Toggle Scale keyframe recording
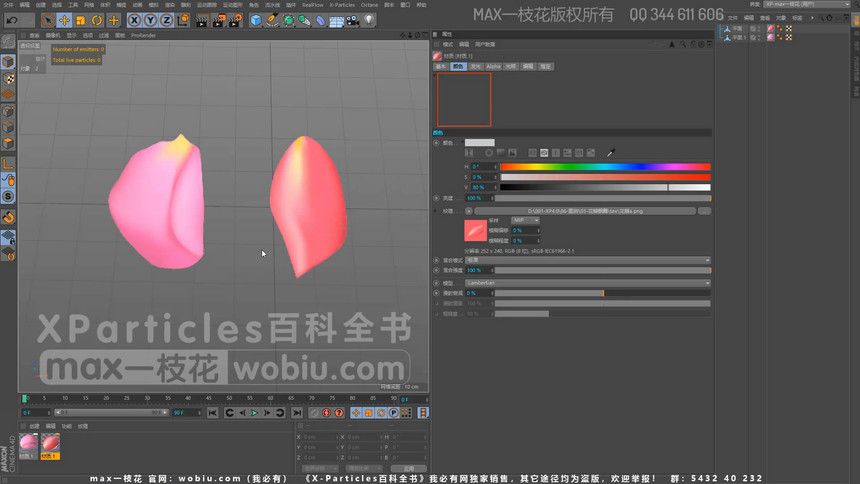Image resolution: width=860 pixels, height=484 pixels. click(x=369, y=413)
